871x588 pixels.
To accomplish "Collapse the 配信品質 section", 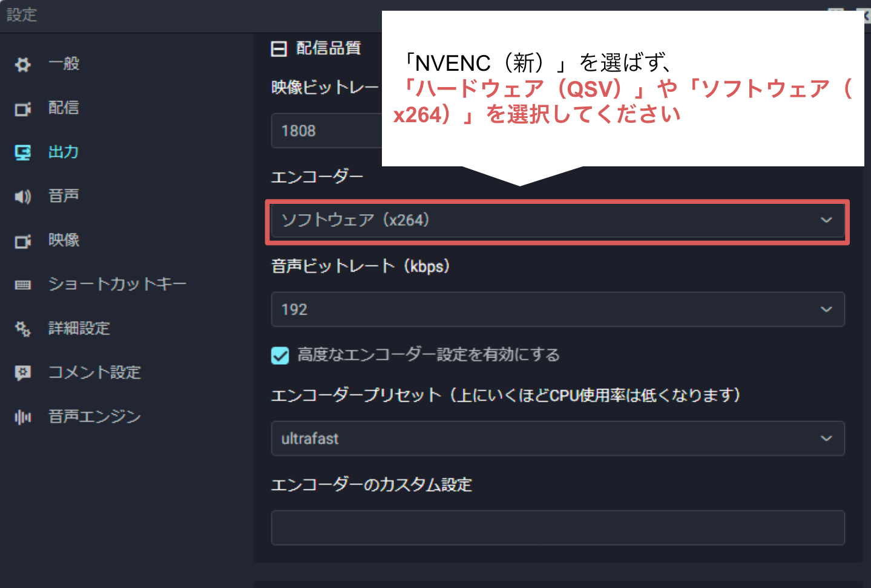I will click(x=278, y=49).
